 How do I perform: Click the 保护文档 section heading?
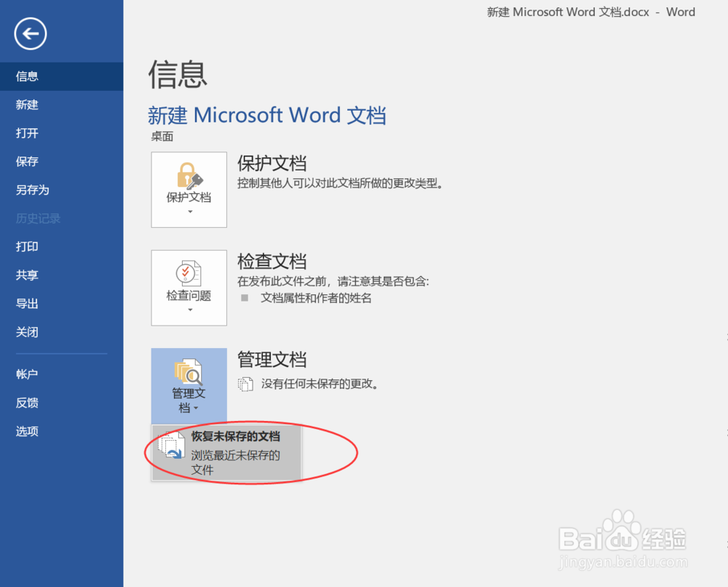(x=272, y=163)
